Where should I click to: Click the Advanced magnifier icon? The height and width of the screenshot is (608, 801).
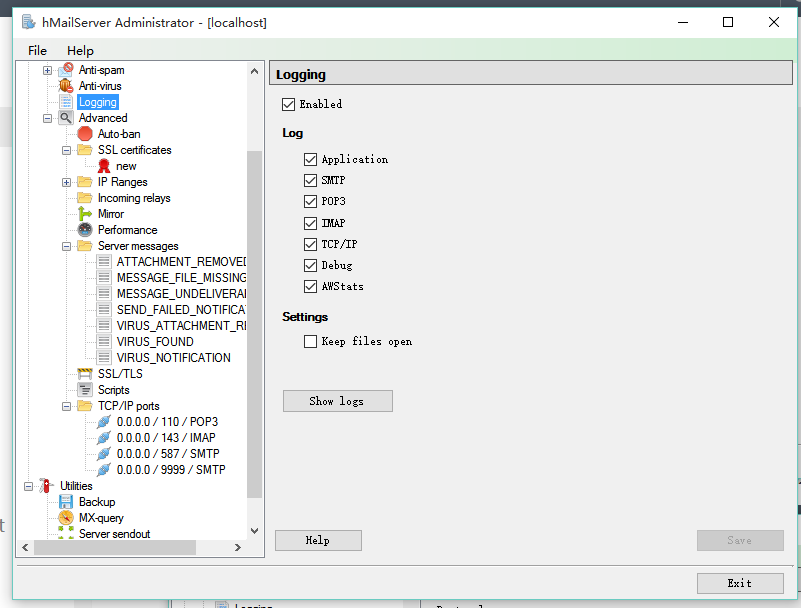click(x=66, y=118)
